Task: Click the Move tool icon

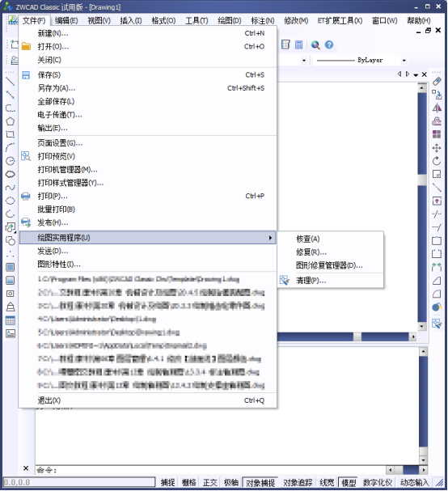Action: click(x=437, y=148)
